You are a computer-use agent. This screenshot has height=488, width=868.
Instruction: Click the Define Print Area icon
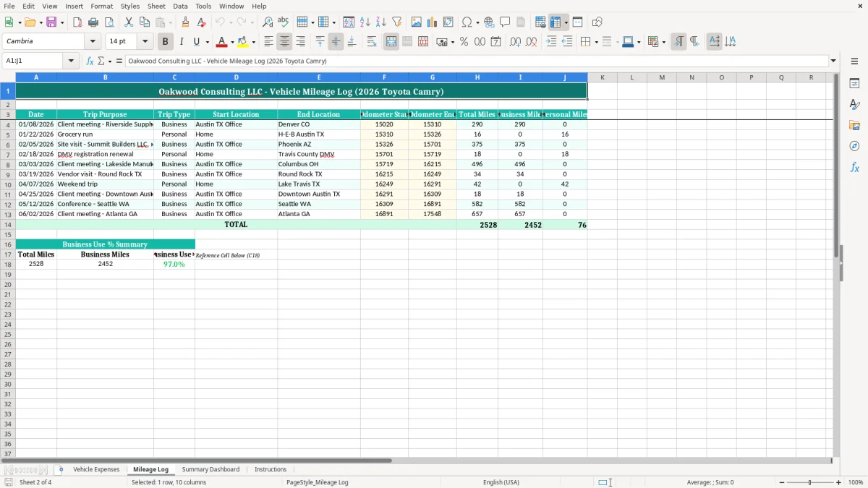pyautogui.click(x=540, y=22)
